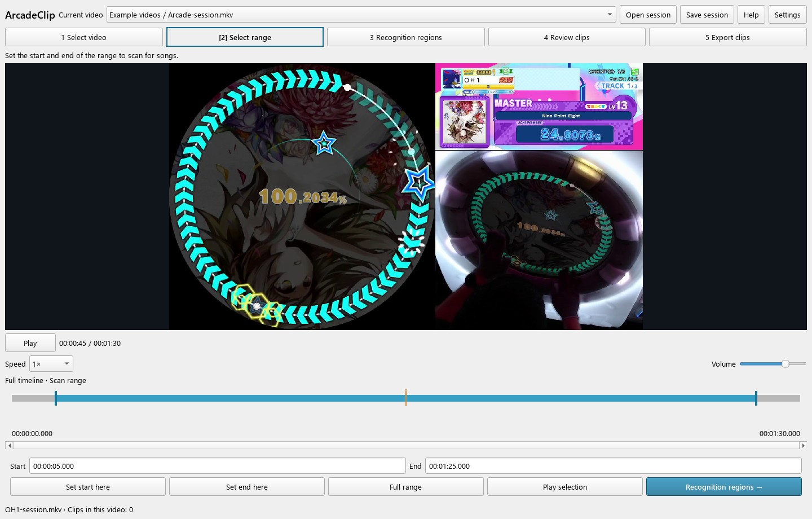Image resolution: width=812 pixels, height=519 pixels.
Task: Focus the Start time input field
Action: coord(218,466)
